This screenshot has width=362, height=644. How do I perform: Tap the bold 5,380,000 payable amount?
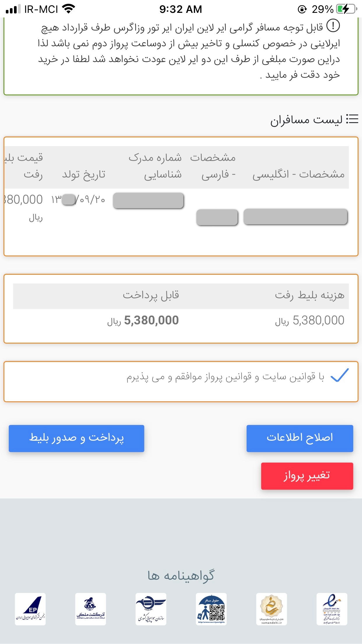click(x=151, y=320)
